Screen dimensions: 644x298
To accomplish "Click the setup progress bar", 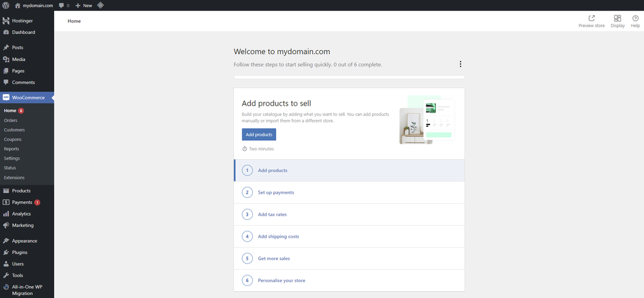I will click(x=349, y=77).
